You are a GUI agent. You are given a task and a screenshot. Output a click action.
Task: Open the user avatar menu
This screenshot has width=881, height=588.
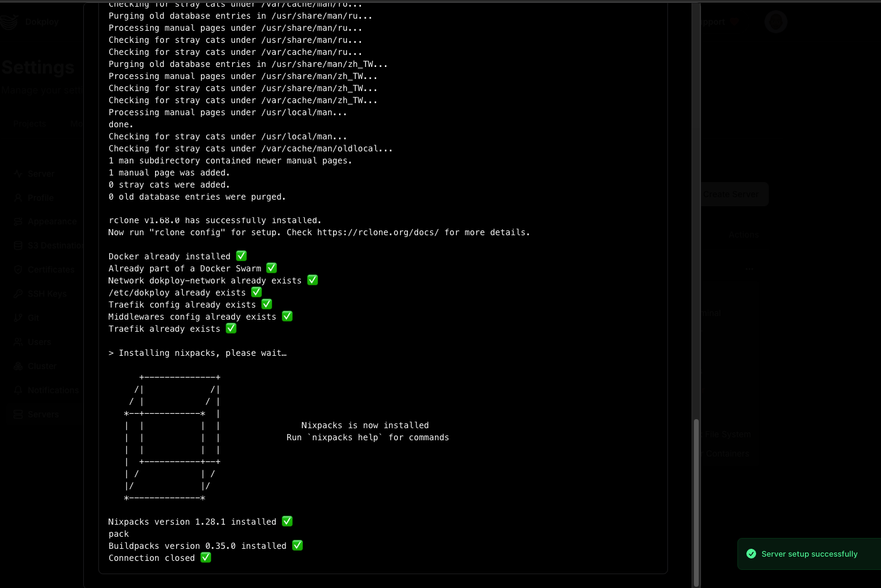click(x=775, y=22)
